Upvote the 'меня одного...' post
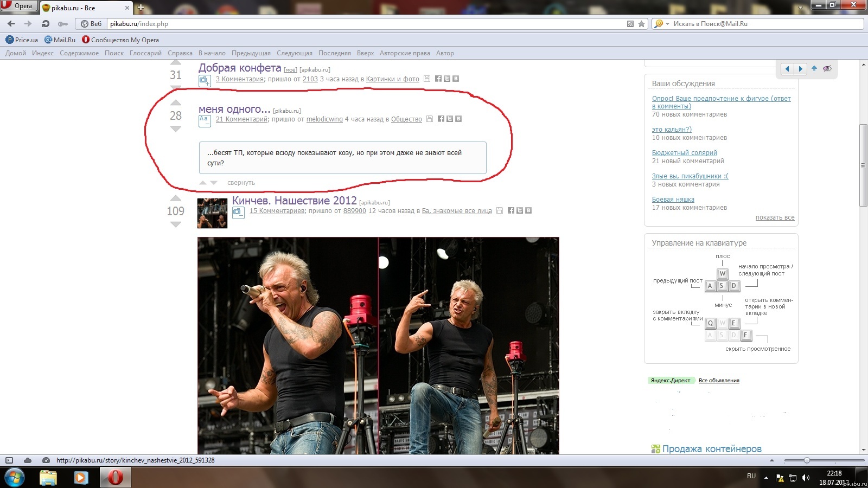Viewport: 868px width, 488px height. [x=176, y=102]
